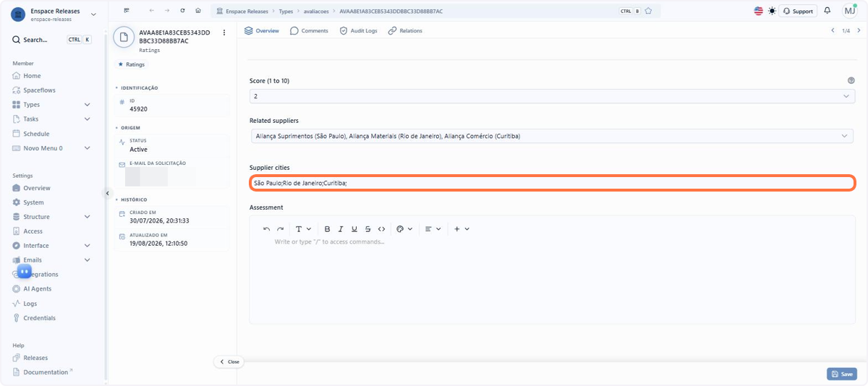Toggle light/dark theme sun icon
Image resolution: width=868 pixels, height=386 pixels.
(x=772, y=11)
